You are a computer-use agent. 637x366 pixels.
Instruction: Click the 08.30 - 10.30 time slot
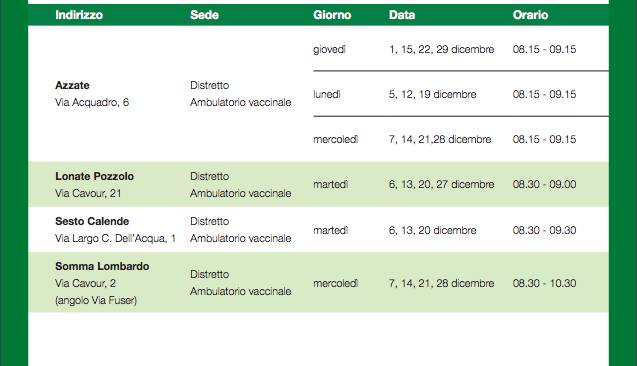(x=544, y=283)
